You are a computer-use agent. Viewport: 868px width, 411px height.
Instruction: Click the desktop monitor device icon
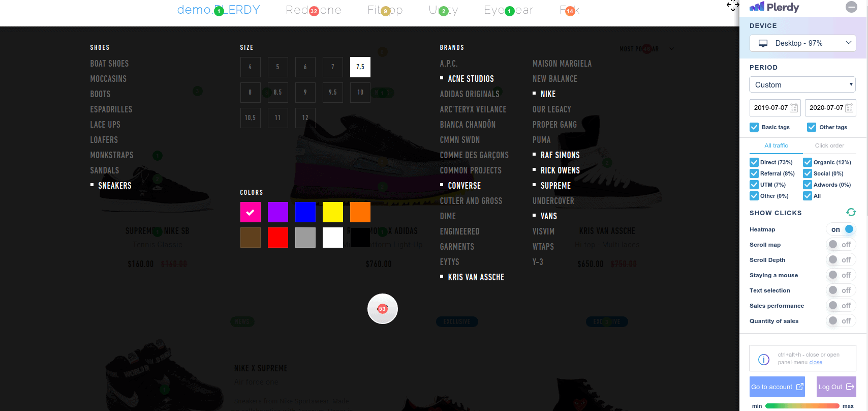pyautogui.click(x=763, y=43)
